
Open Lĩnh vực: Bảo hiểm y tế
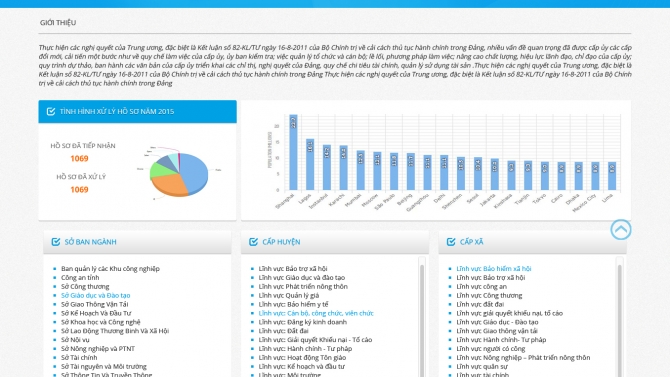pos(294,304)
